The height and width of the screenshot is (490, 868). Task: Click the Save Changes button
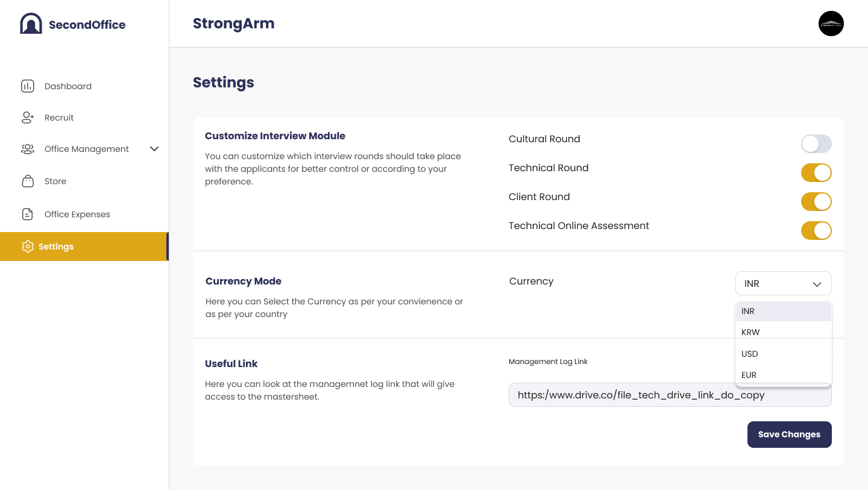789,435
